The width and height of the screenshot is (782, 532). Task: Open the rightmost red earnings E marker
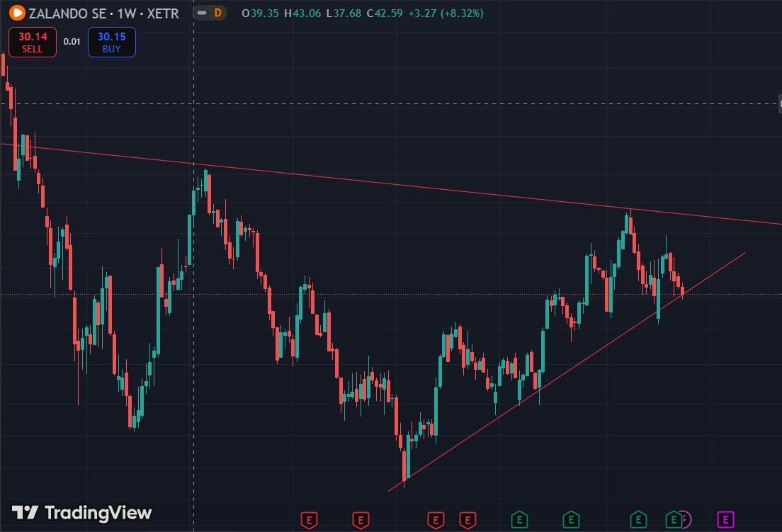pyautogui.click(x=467, y=521)
